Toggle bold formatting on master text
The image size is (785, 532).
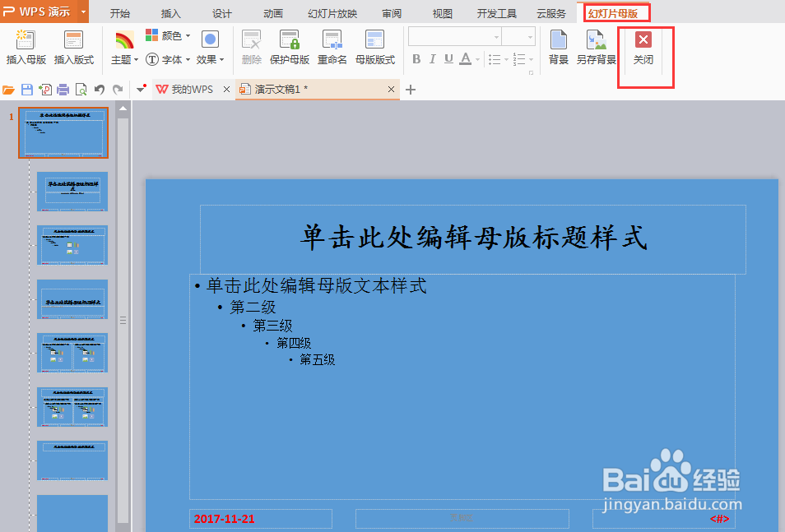click(419, 59)
